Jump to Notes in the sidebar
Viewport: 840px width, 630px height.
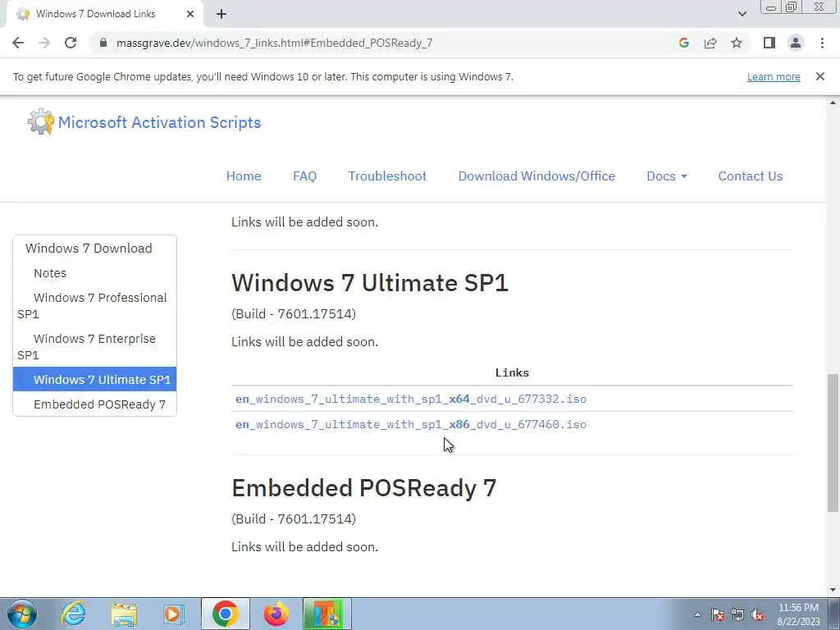tap(50, 272)
